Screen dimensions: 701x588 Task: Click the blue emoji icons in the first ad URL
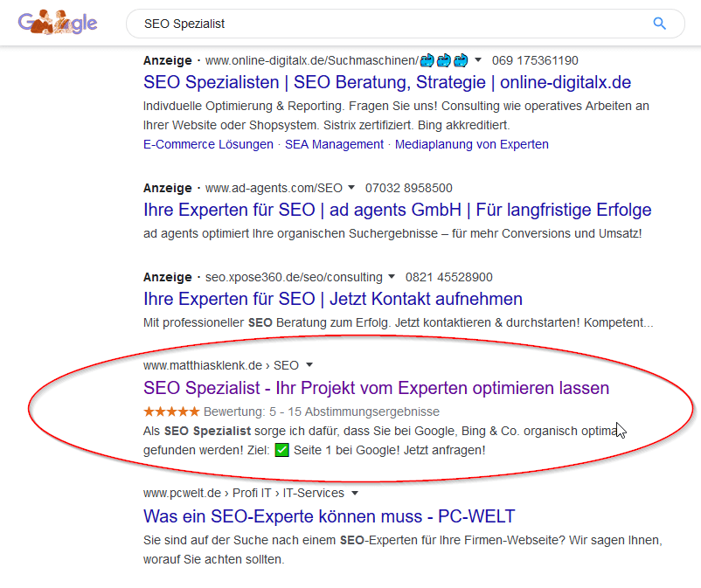pyautogui.click(x=444, y=60)
